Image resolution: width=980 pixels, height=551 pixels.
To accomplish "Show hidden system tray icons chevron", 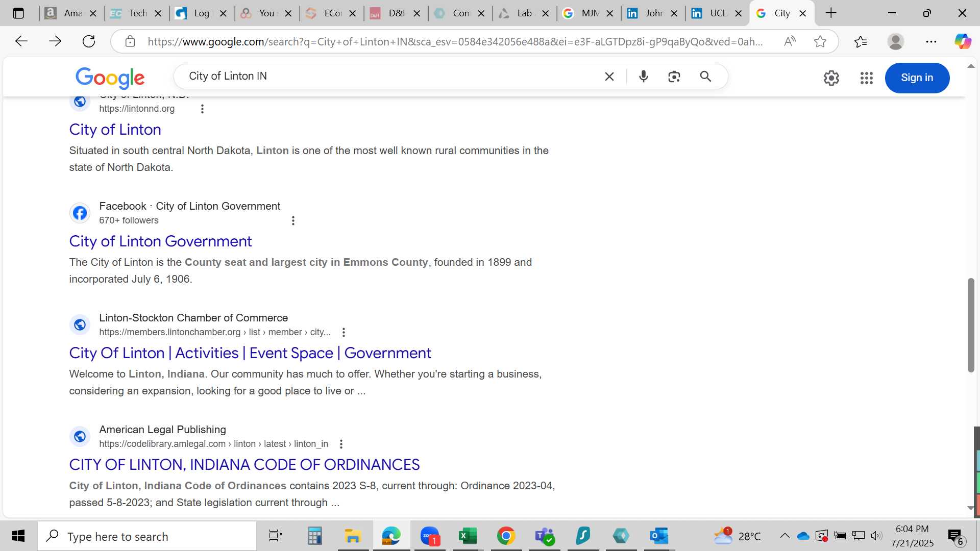I will (x=785, y=536).
